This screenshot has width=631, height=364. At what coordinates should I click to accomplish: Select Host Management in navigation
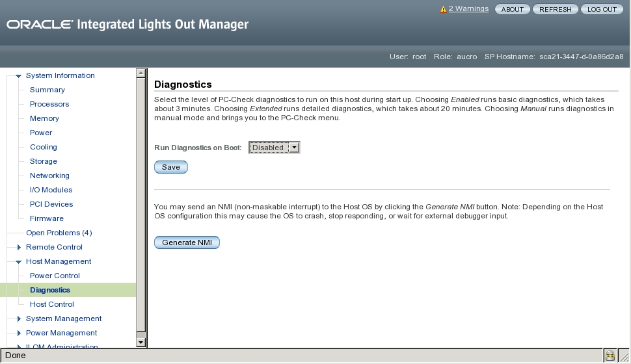(59, 261)
